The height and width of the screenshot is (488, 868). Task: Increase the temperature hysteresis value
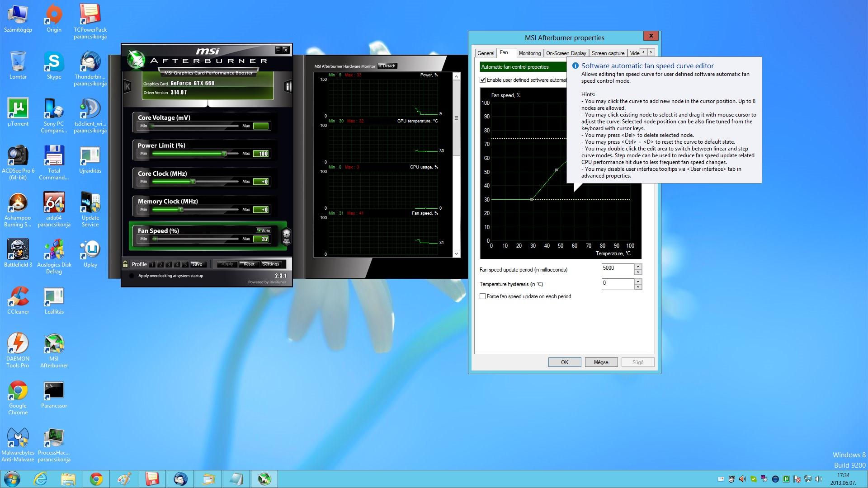pos(638,281)
